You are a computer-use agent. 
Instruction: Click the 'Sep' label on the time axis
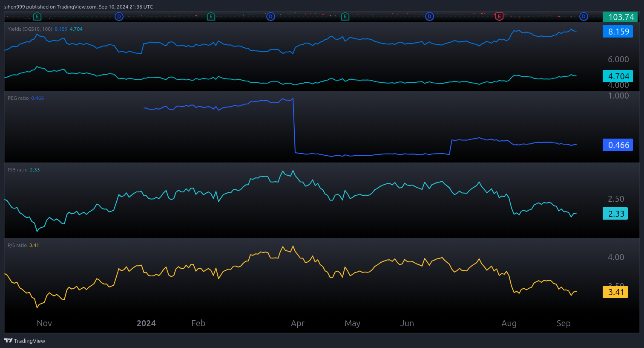[563, 323]
